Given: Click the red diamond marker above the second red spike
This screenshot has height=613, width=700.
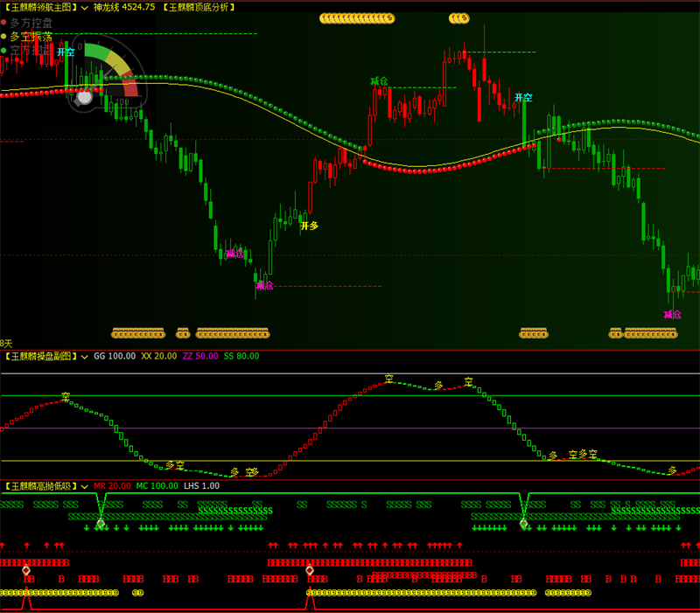Looking at the screenshot, I should (310, 570).
